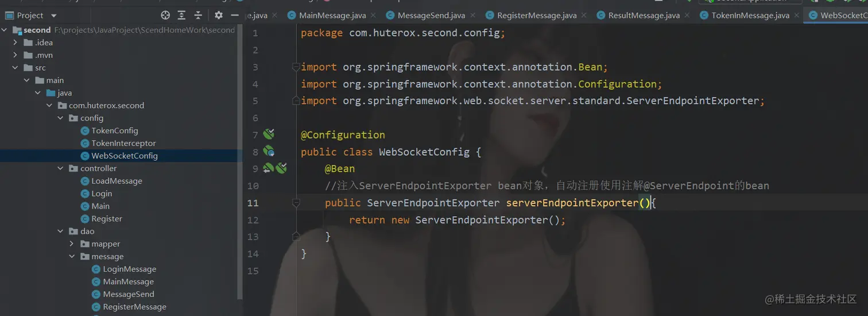Screen dimensions: 868x316
Task: Switch to the RegisterMessage.java tab
Action: point(537,16)
